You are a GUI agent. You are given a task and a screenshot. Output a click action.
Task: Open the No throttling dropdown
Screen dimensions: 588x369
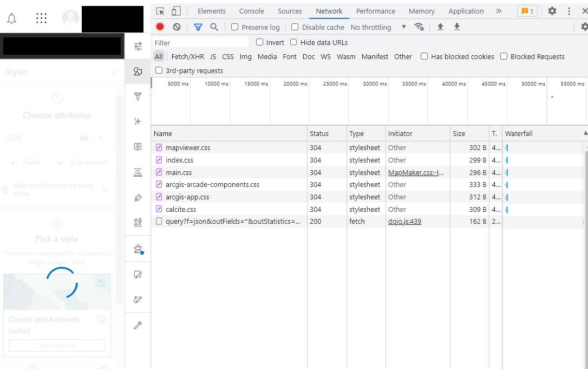tap(378, 27)
